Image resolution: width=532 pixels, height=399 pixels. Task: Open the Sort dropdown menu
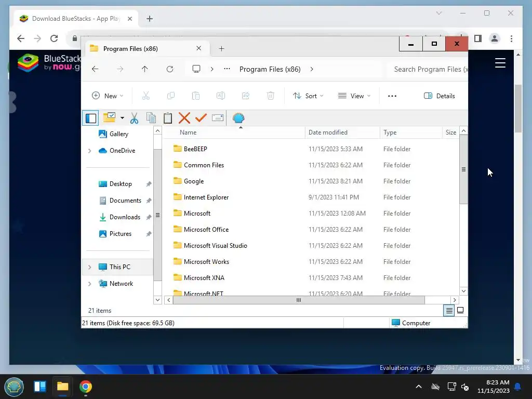(308, 96)
